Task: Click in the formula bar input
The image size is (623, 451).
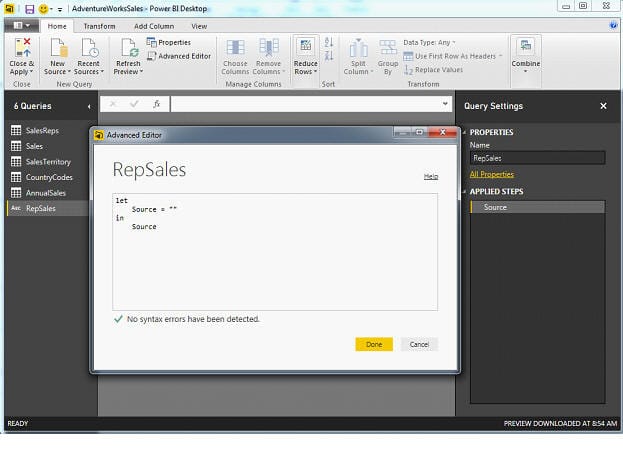Action: pos(306,104)
